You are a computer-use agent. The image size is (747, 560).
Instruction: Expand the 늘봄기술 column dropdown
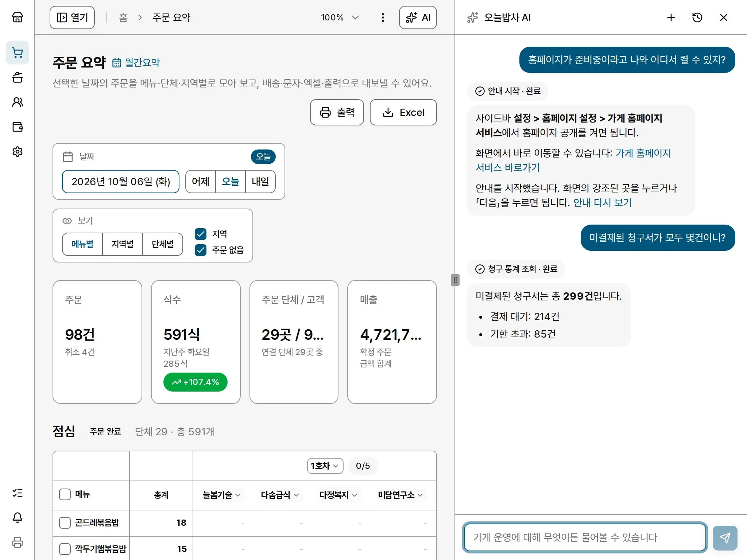222,495
